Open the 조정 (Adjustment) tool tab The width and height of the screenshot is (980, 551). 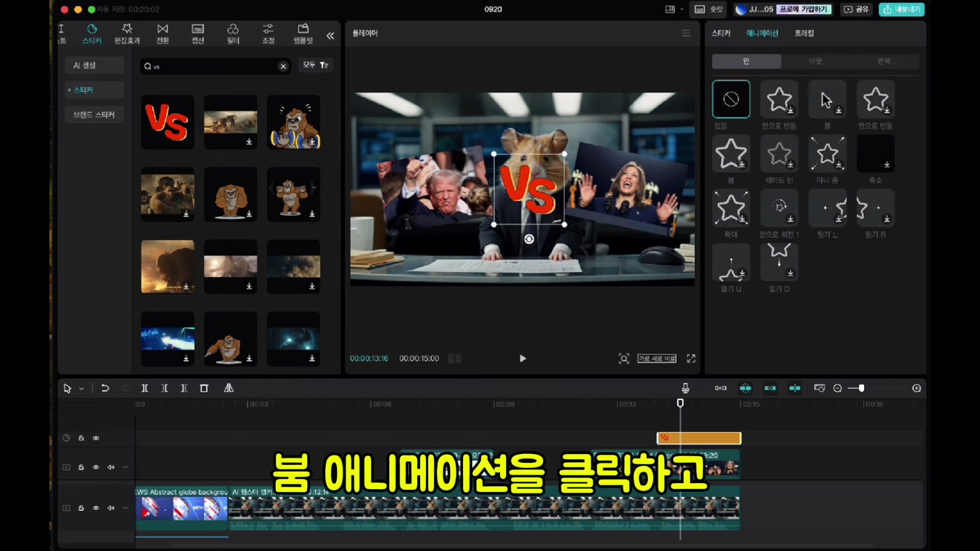(x=268, y=34)
